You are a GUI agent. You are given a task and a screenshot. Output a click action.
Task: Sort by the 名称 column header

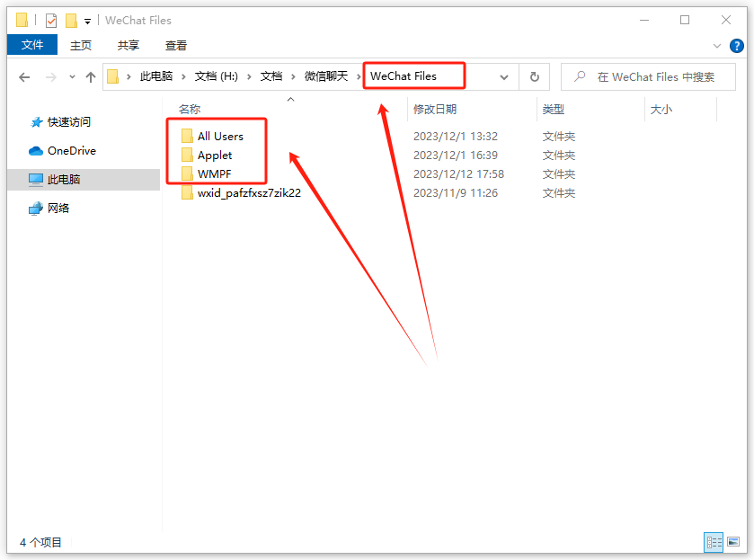coord(190,109)
